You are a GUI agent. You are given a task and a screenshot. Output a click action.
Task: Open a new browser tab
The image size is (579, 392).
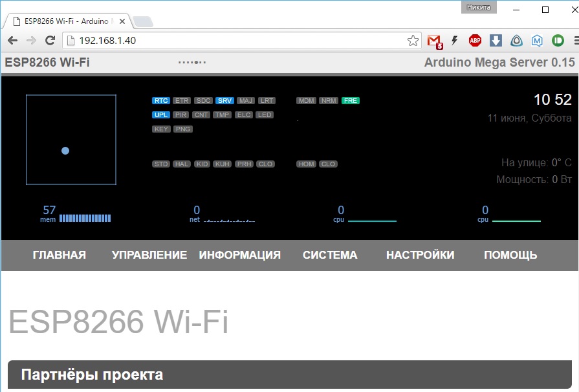pos(143,21)
